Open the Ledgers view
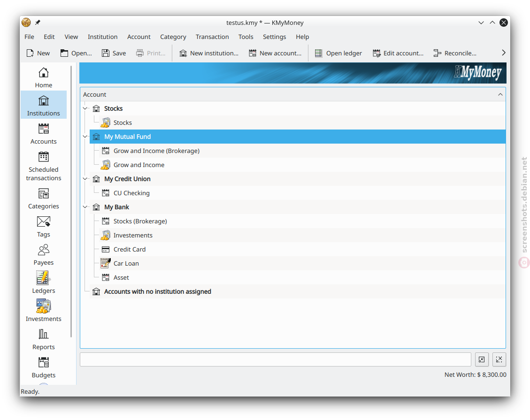This screenshot has height=420, width=530. pos(44,283)
